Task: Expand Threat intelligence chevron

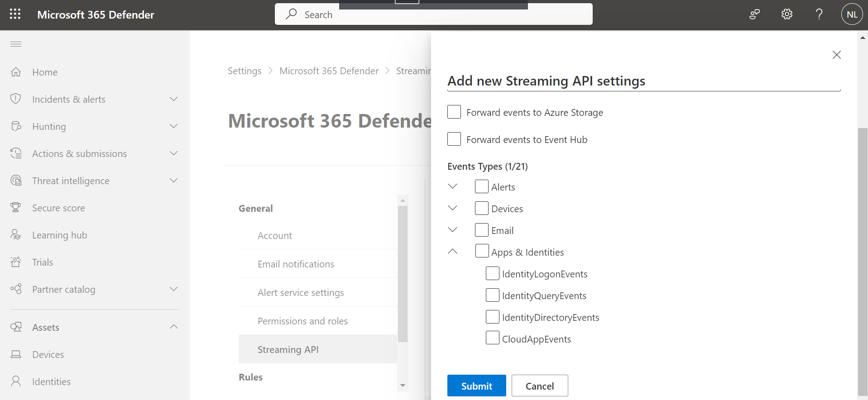Action: coord(173,180)
